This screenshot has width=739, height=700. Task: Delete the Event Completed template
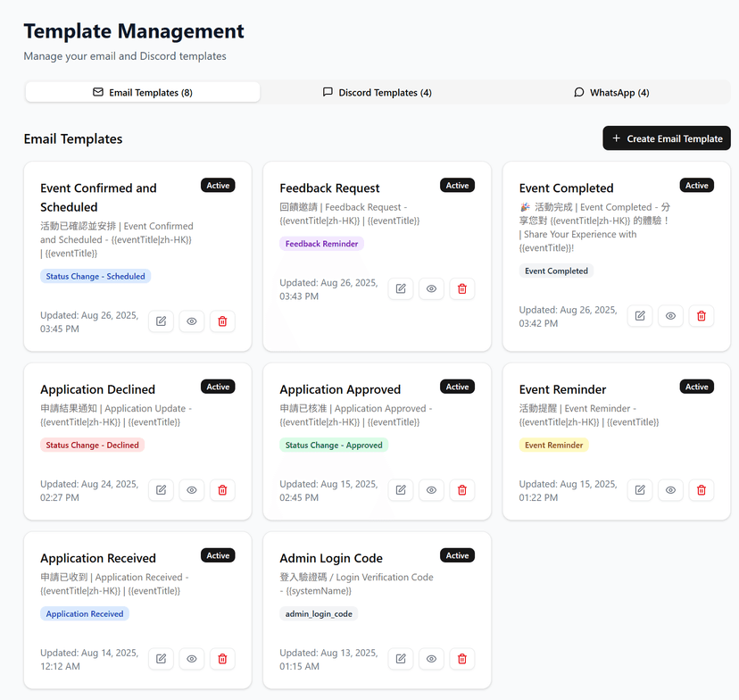pos(701,315)
